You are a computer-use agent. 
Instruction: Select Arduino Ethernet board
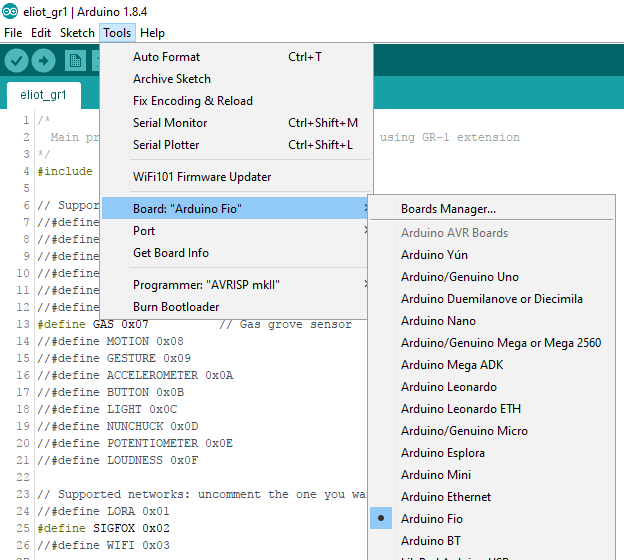491,497
